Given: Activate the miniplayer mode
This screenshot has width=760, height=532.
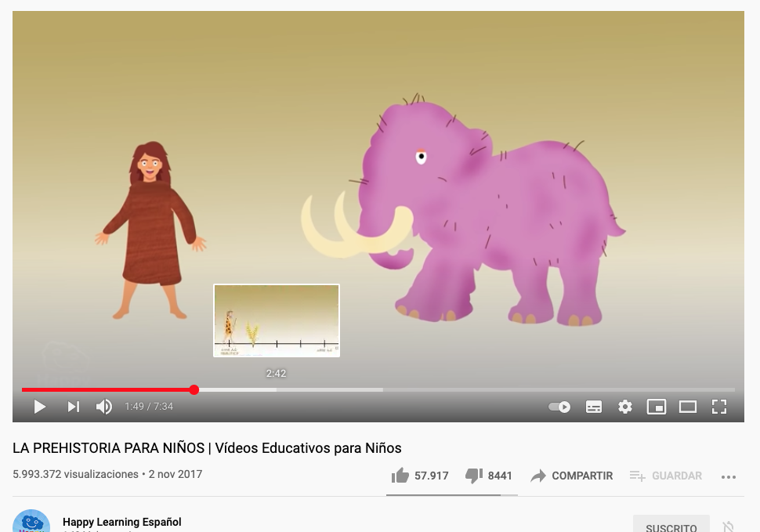Looking at the screenshot, I should click(x=657, y=407).
